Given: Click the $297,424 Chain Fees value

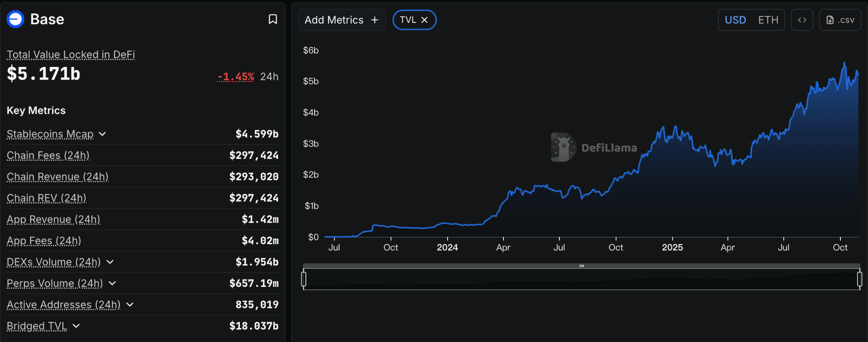Looking at the screenshot, I should 254,156.
